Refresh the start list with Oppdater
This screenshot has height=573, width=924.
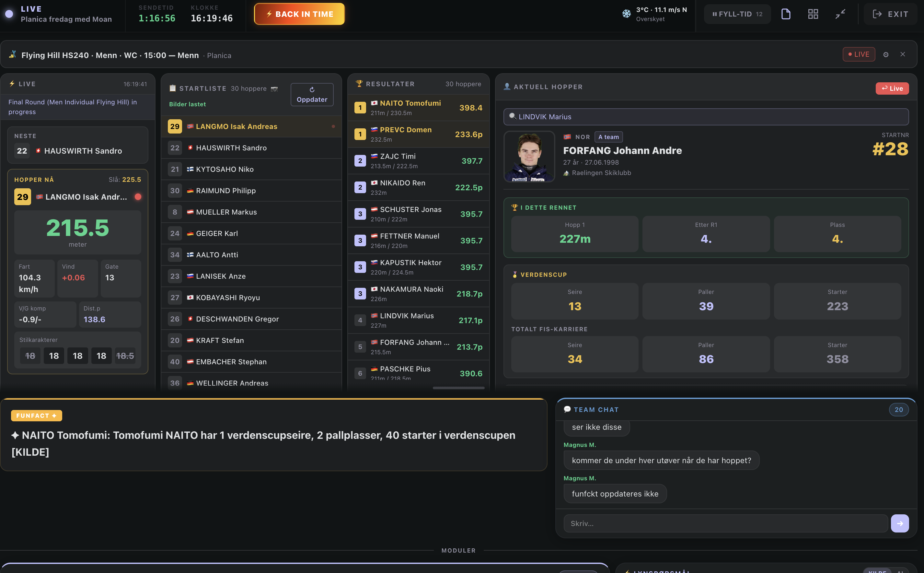312,94
